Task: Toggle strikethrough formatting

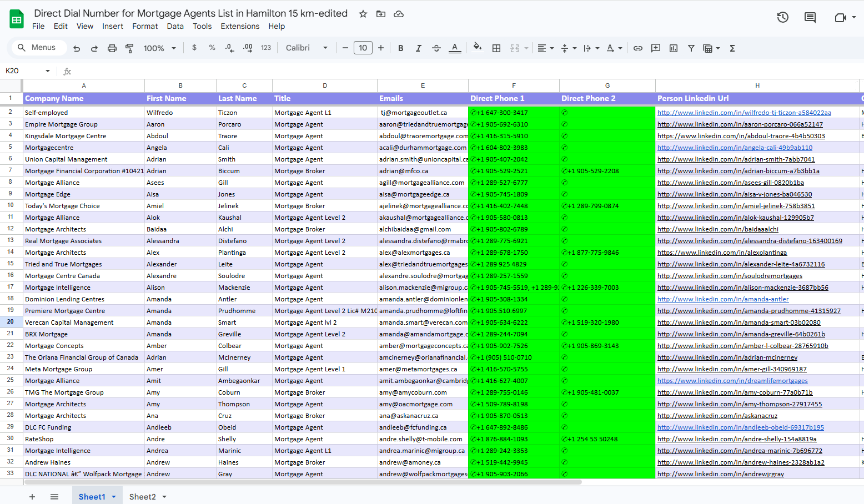Action: (436, 48)
